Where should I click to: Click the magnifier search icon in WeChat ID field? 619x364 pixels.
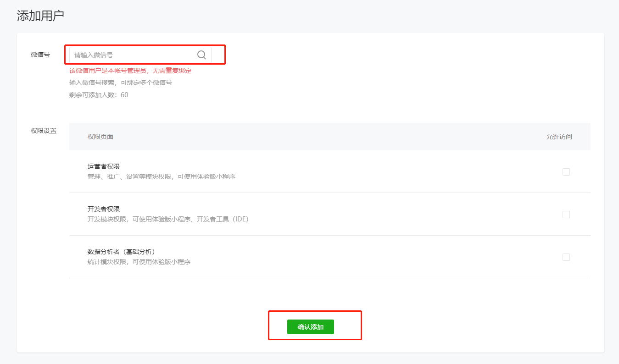click(x=201, y=55)
